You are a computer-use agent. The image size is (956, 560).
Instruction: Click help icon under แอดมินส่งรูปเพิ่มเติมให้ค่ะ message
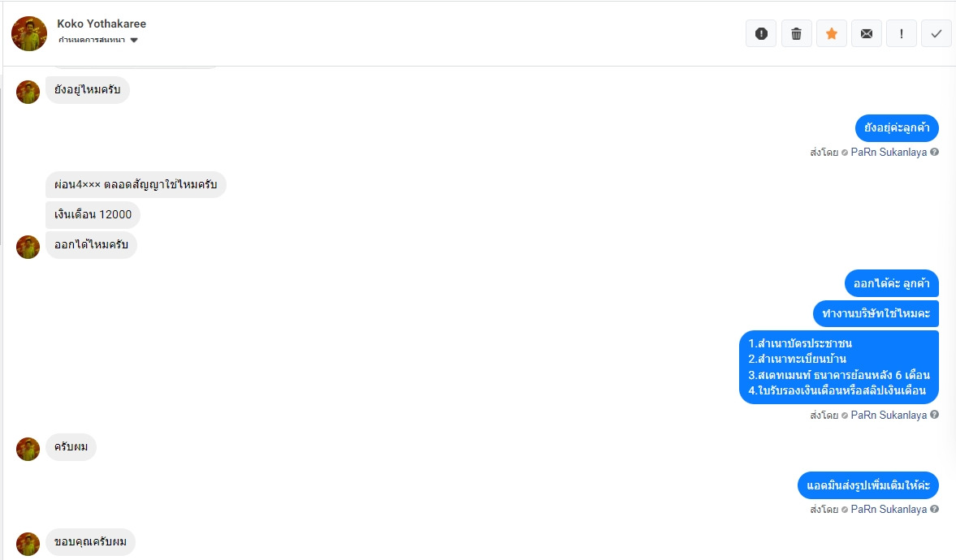pyautogui.click(x=934, y=510)
